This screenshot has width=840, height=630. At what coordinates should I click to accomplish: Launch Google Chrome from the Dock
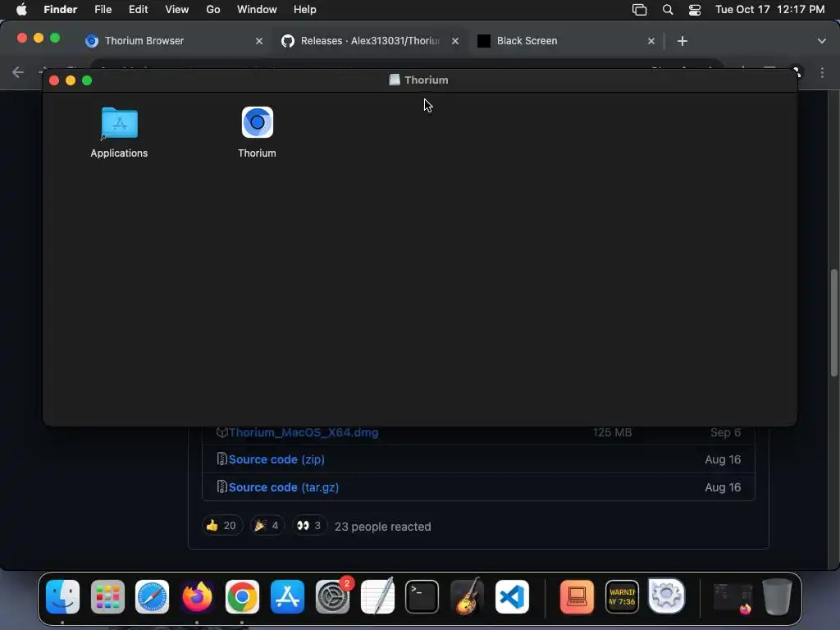242,597
